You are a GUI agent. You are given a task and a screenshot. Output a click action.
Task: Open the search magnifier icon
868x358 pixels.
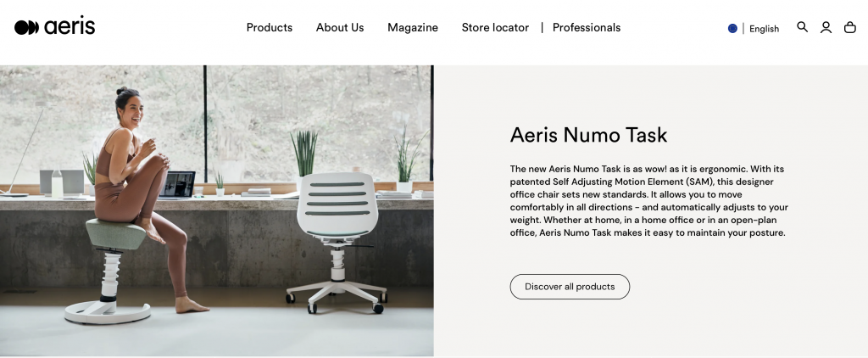point(802,27)
